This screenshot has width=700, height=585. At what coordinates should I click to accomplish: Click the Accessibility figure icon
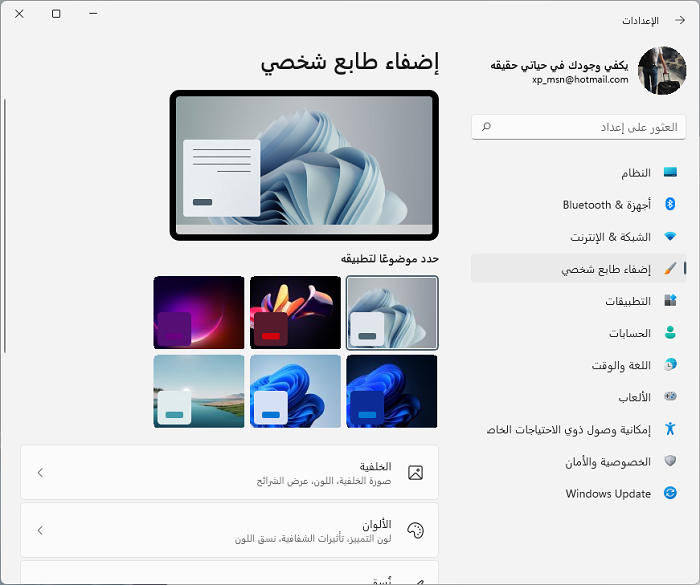pos(670,429)
